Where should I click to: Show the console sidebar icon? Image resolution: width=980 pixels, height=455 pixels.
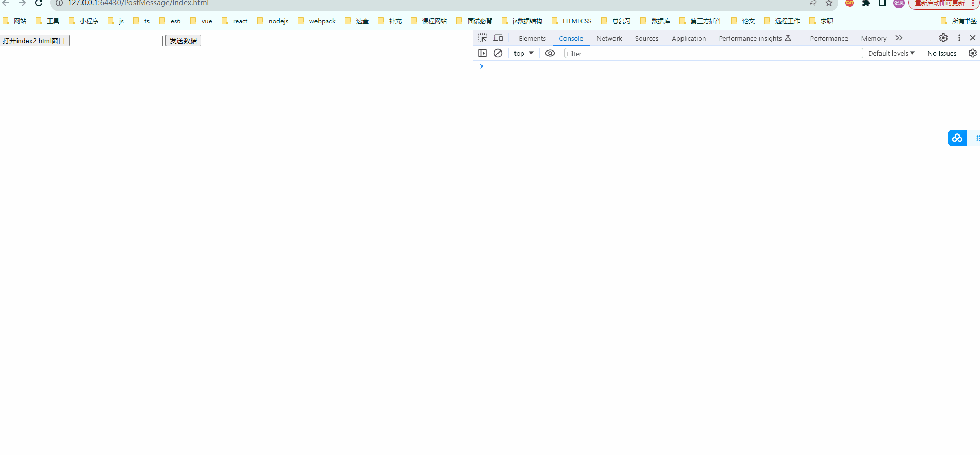[483, 53]
